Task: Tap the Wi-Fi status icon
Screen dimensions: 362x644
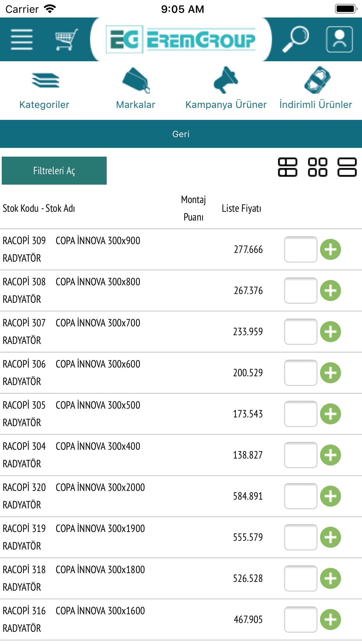Action: pos(50,9)
